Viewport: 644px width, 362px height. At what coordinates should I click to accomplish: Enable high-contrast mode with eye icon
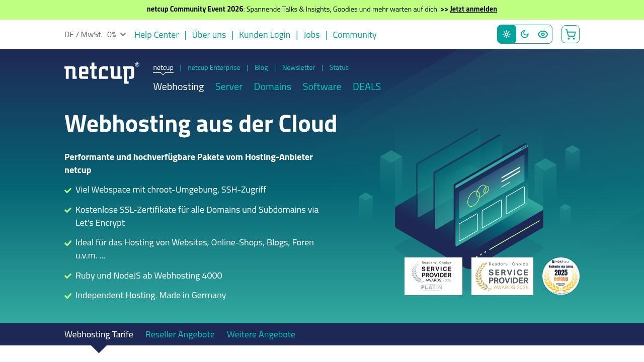pyautogui.click(x=543, y=34)
